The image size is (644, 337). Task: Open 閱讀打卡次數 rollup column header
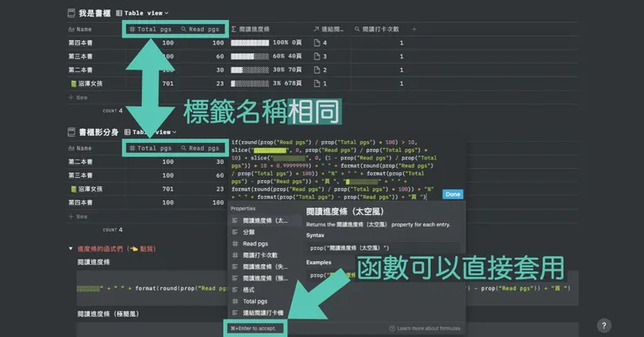pos(377,30)
